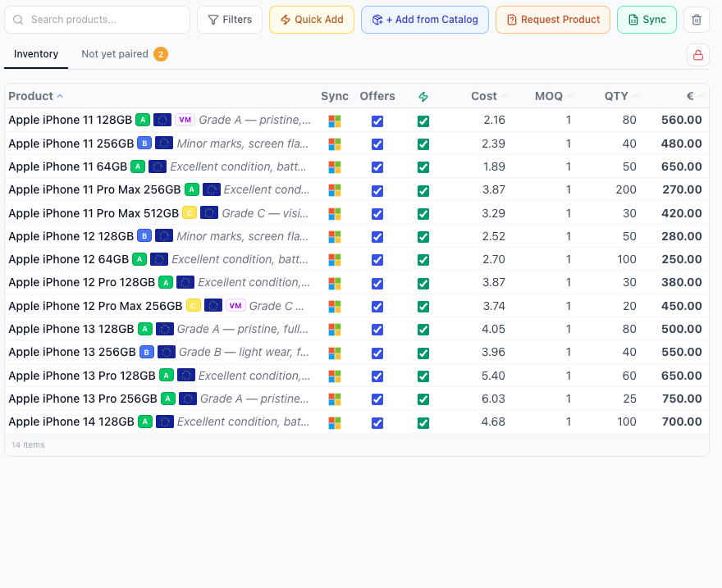Image resolution: width=722 pixels, height=588 pixels.
Task: Click cost 6.03 for iPhone 13 Pro 256GB
Action: tap(493, 399)
